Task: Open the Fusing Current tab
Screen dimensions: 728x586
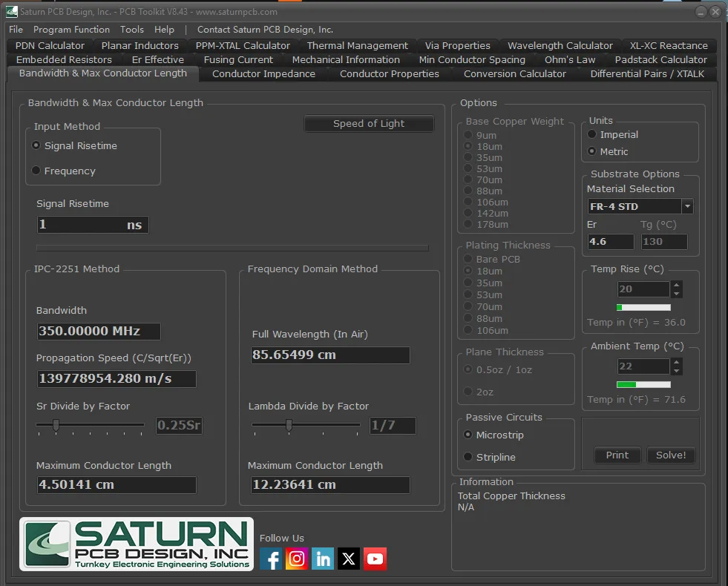Action: 238,60
